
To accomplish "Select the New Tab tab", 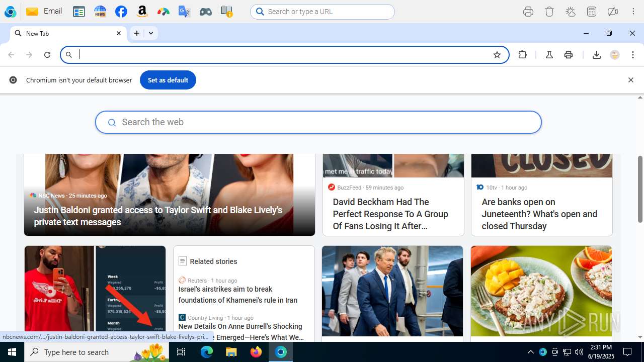I will pos(68,33).
